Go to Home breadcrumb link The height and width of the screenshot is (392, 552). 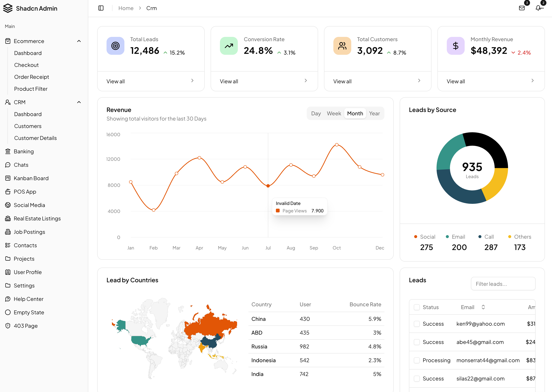point(126,8)
